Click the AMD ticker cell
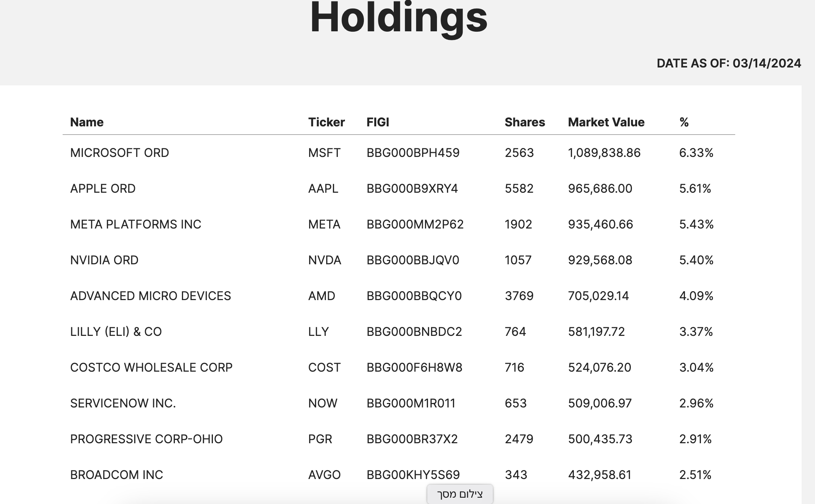 (322, 296)
